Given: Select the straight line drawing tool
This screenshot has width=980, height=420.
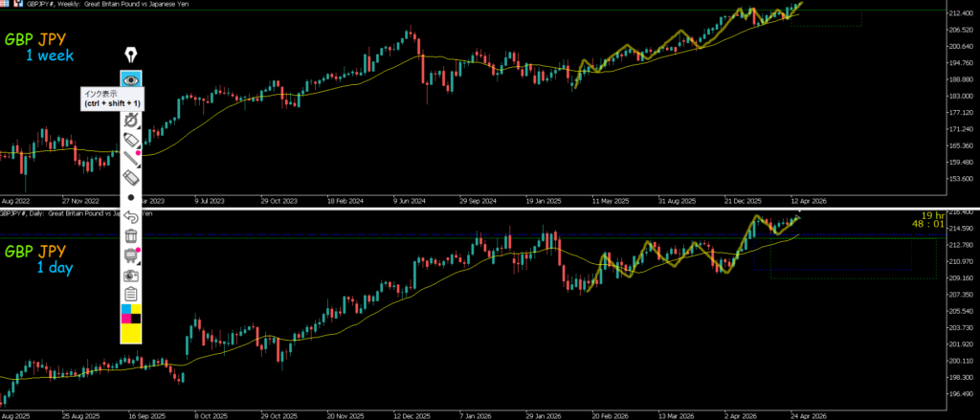Looking at the screenshot, I should pyautogui.click(x=131, y=159).
